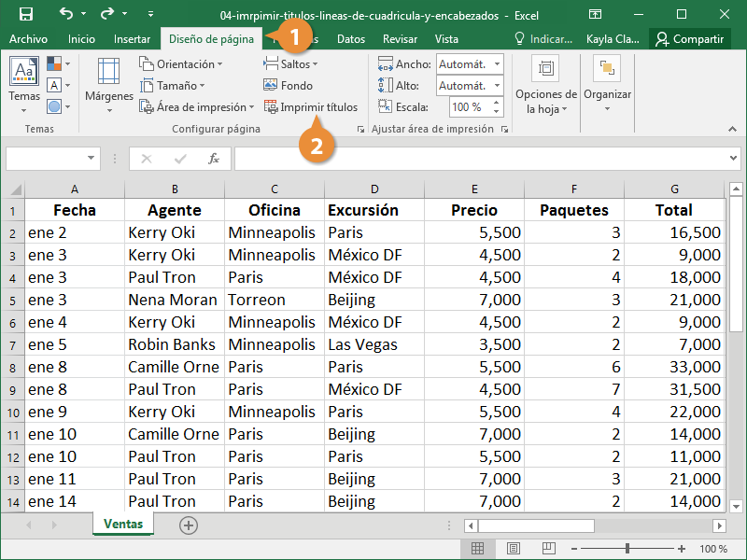
Task: Open the Insertar ribbon tab
Action: pyautogui.click(x=132, y=39)
